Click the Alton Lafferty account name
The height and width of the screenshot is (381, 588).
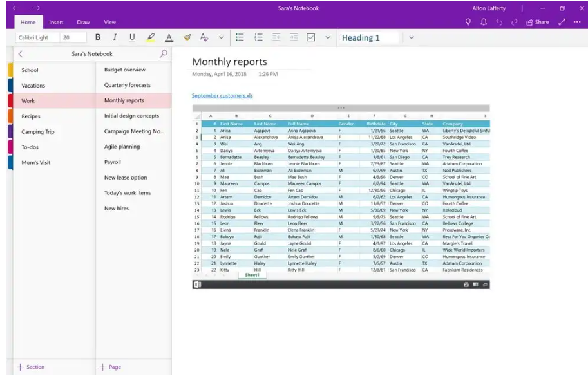tap(489, 8)
